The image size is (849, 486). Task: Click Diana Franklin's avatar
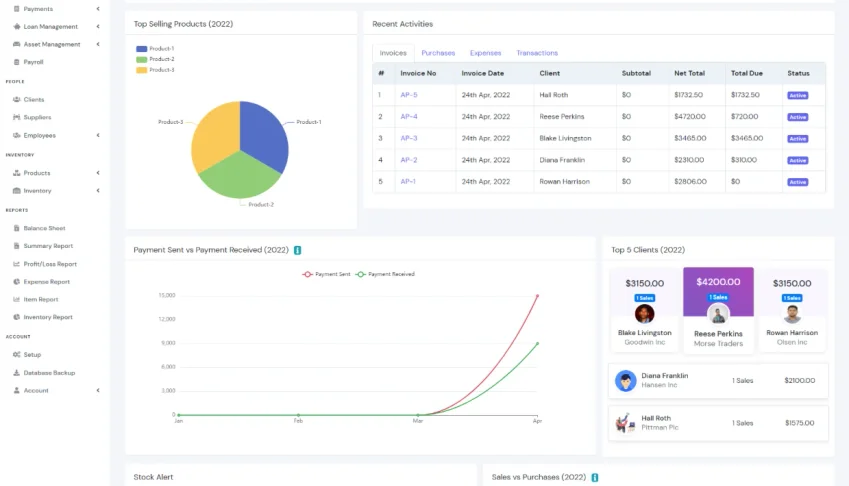coord(625,380)
